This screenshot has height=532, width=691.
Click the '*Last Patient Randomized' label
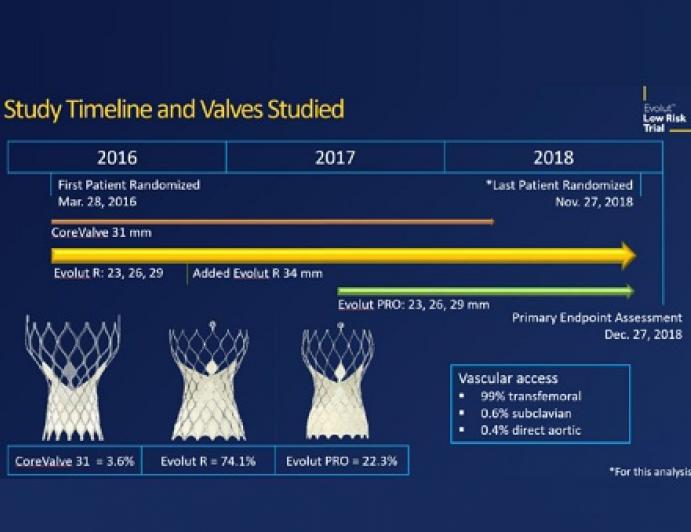point(559,185)
